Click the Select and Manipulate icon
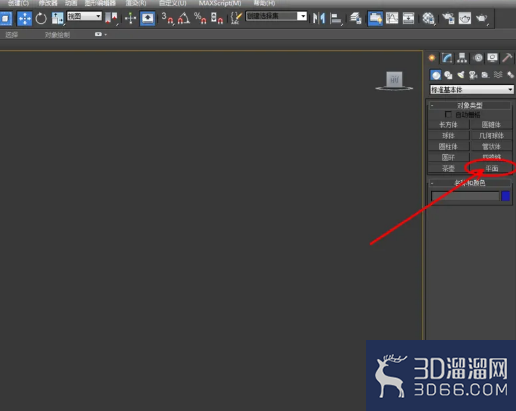The height and width of the screenshot is (411, 516). point(130,18)
